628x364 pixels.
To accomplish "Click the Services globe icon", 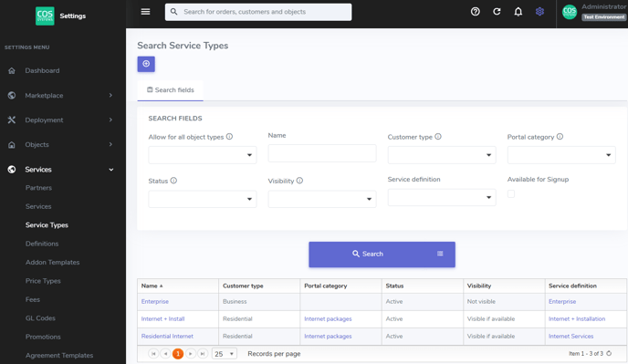I will [x=12, y=170].
